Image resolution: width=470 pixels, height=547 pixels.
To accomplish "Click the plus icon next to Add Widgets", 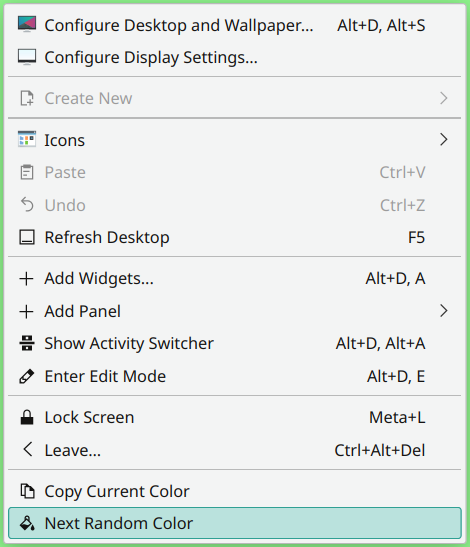I will pyautogui.click(x=27, y=279).
